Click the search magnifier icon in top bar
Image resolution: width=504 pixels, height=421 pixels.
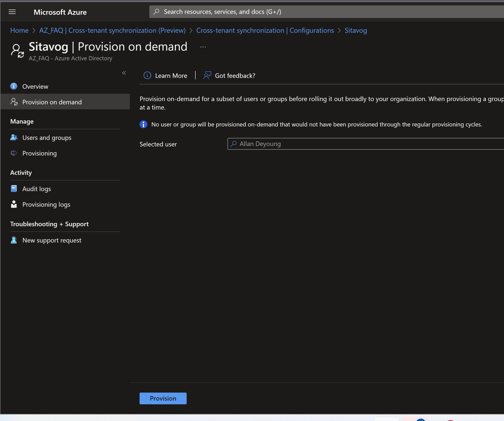pos(156,11)
